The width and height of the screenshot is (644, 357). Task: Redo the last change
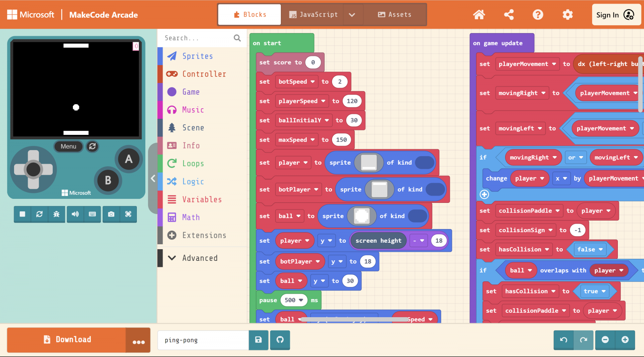pos(584,340)
